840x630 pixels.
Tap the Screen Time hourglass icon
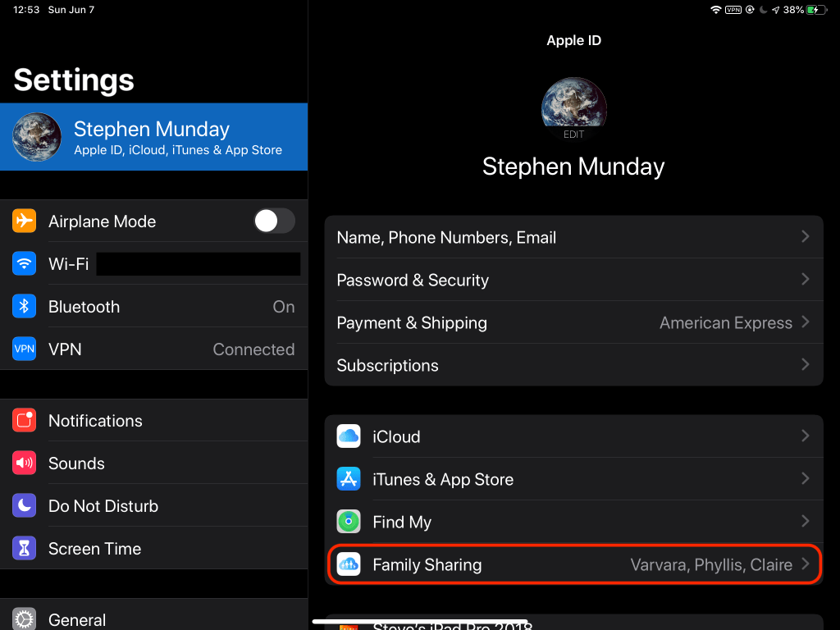[25, 549]
